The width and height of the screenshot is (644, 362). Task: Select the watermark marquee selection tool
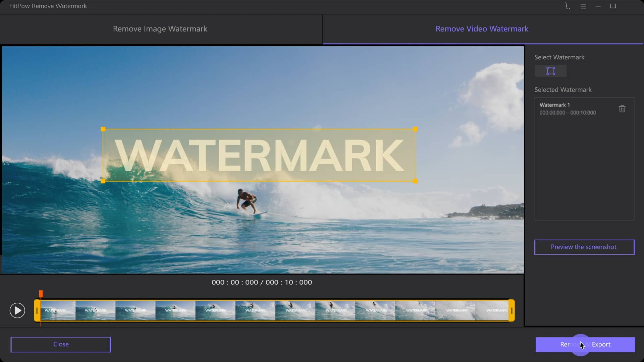(550, 71)
